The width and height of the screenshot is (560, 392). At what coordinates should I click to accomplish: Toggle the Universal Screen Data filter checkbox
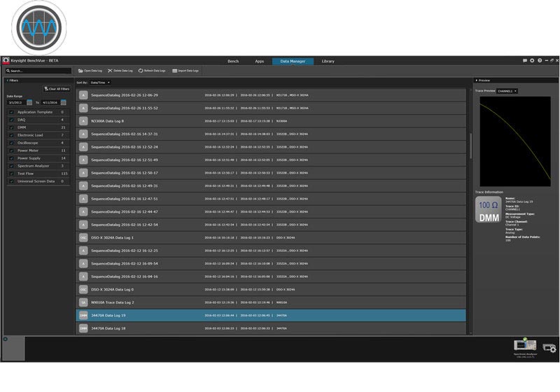point(11,181)
